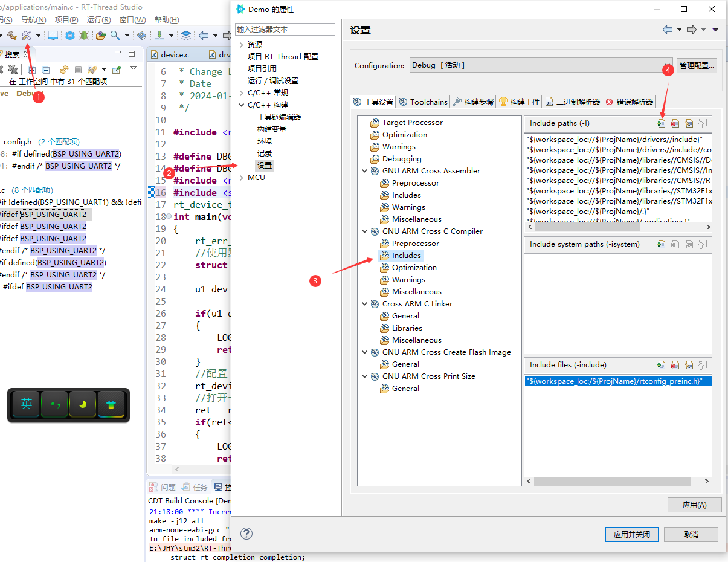Open the 运行(R) menu

[98, 20]
